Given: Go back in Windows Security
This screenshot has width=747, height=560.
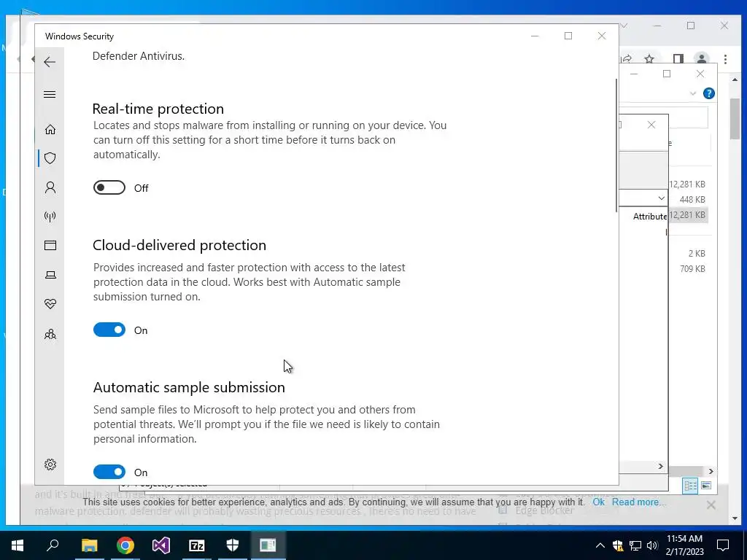Looking at the screenshot, I should click(x=50, y=62).
